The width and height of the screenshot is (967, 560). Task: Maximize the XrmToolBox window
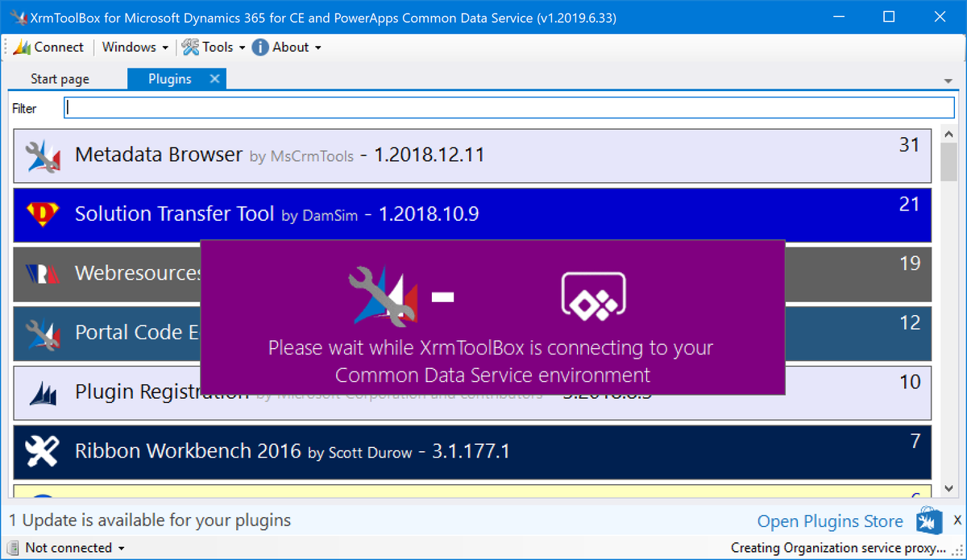coord(889,17)
